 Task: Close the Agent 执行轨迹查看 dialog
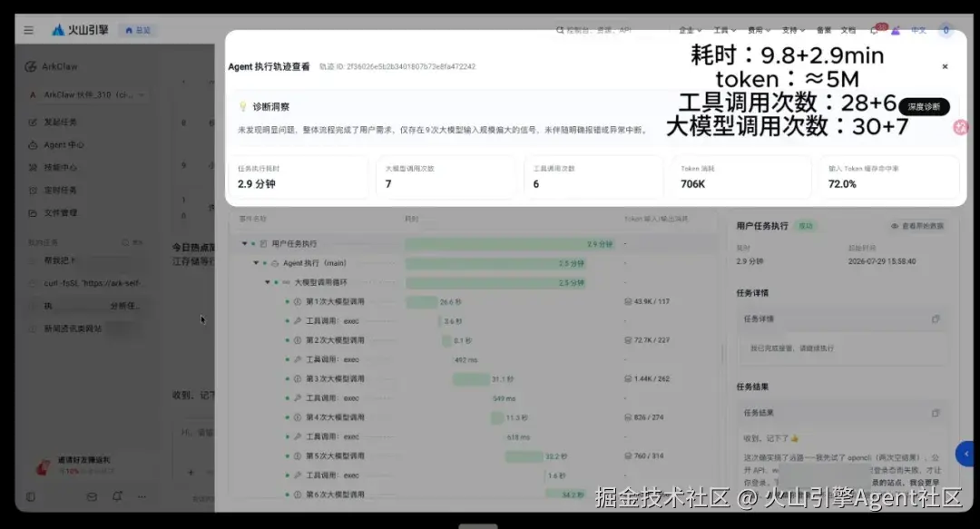(x=945, y=66)
